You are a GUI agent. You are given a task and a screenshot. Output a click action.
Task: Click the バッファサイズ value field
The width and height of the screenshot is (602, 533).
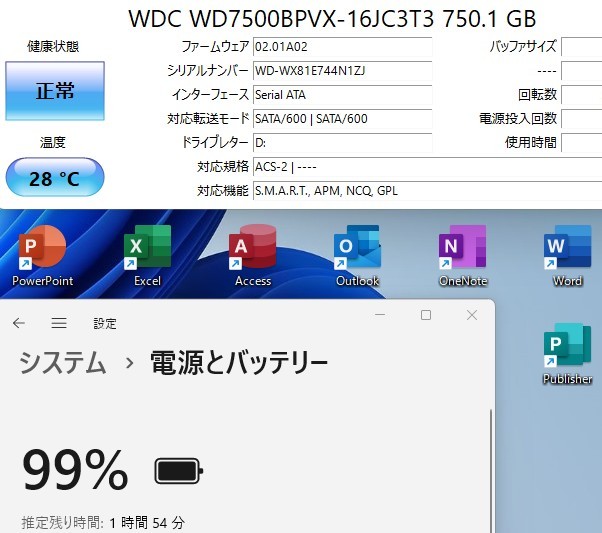tap(582, 47)
